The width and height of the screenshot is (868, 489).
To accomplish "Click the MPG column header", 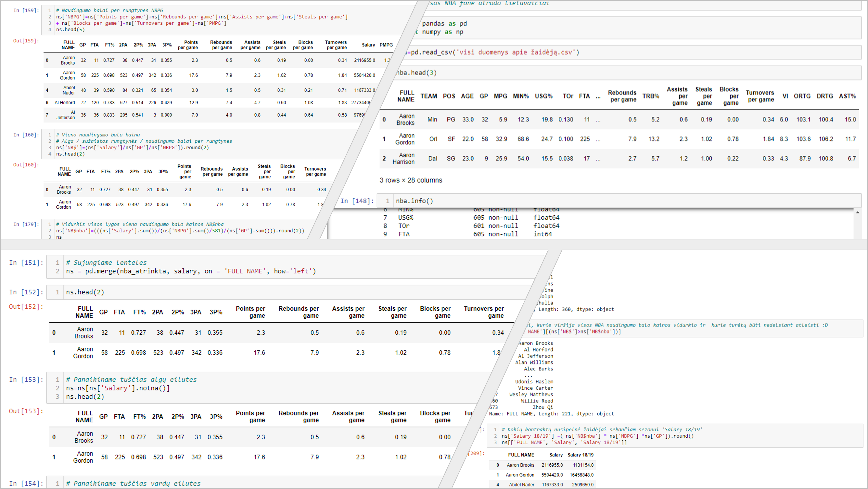I will click(x=500, y=96).
